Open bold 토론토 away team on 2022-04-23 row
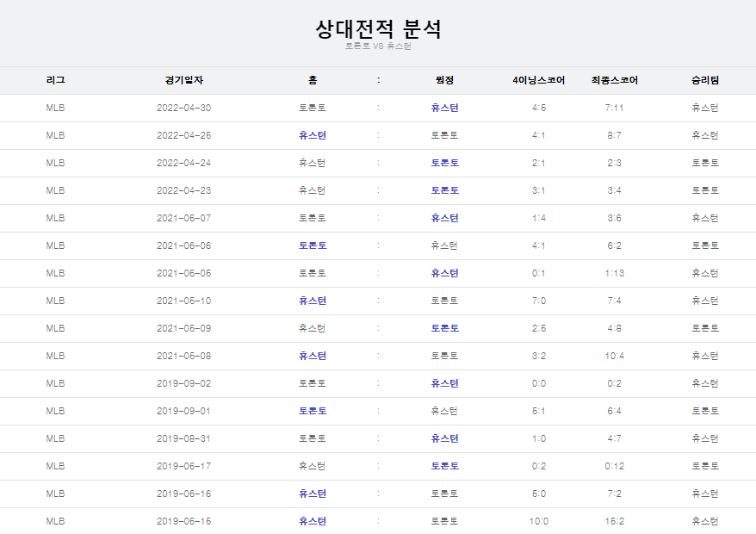 pyautogui.click(x=444, y=190)
